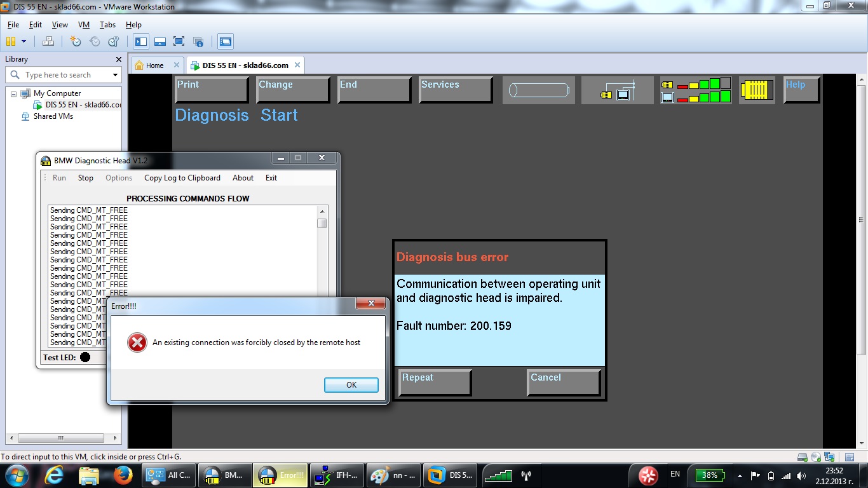Click the cylinder icon button in DIS
Image resolution: width=868 pixels, height=488 pixels.
(x=539, y=90)
